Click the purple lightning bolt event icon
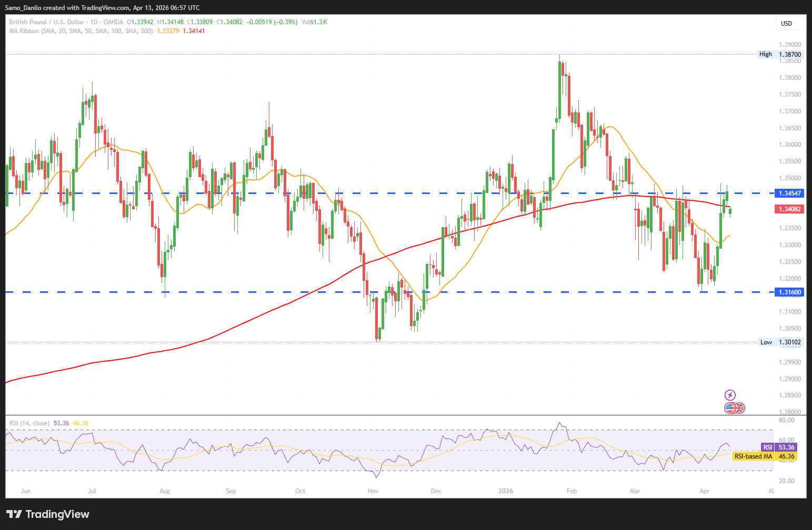This screenshot has height=530, width=812. [730, 395]
